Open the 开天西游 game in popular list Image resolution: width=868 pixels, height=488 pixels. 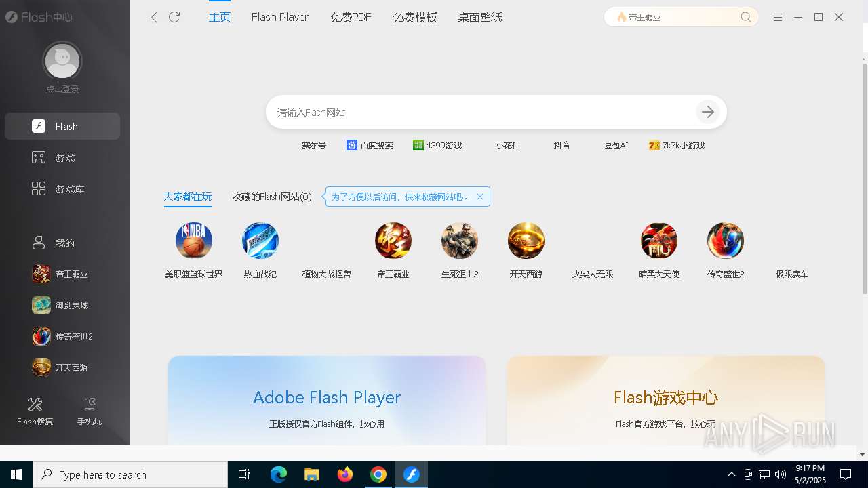point(526,241)
